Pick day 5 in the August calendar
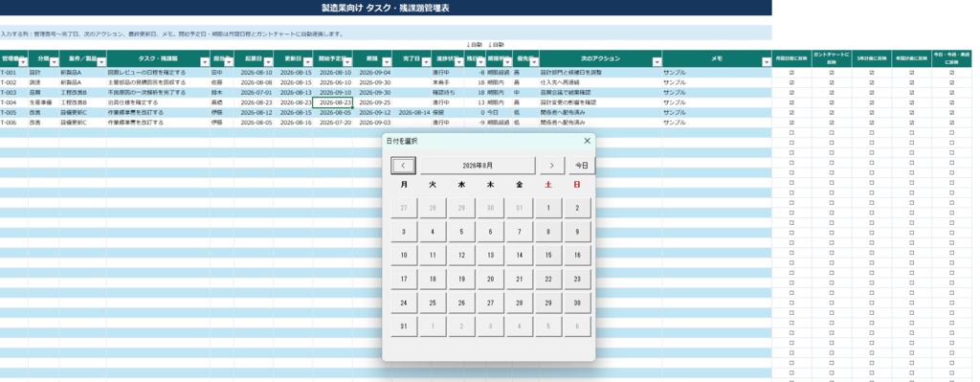Viewport: 980px width, 382px height. pyautogui.click(x=462, y=232)
